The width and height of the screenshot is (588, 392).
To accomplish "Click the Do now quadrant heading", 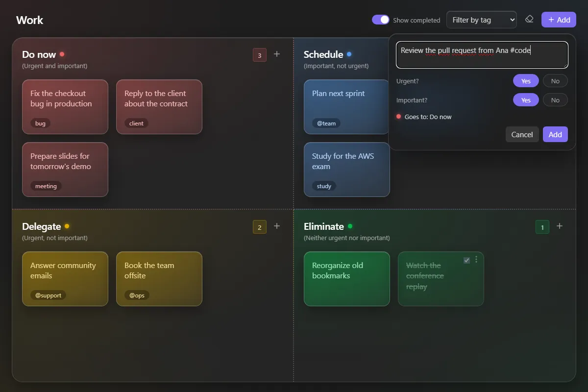I will 39,54.
